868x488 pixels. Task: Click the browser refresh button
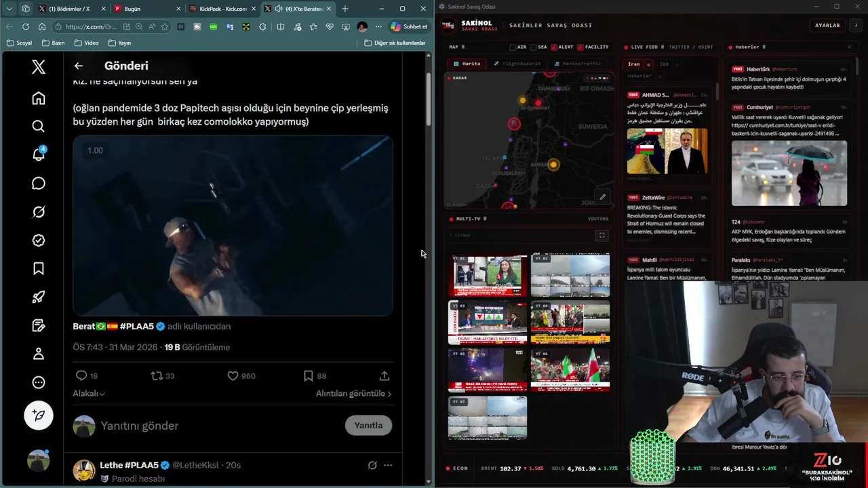(x=25, y=26)
